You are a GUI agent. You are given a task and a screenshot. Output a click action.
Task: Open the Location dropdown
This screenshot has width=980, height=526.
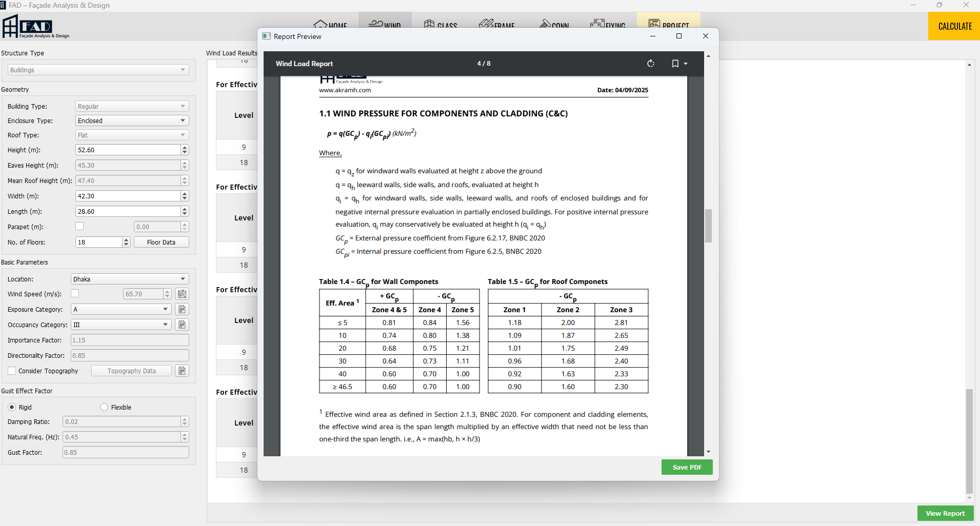point(130,279)
